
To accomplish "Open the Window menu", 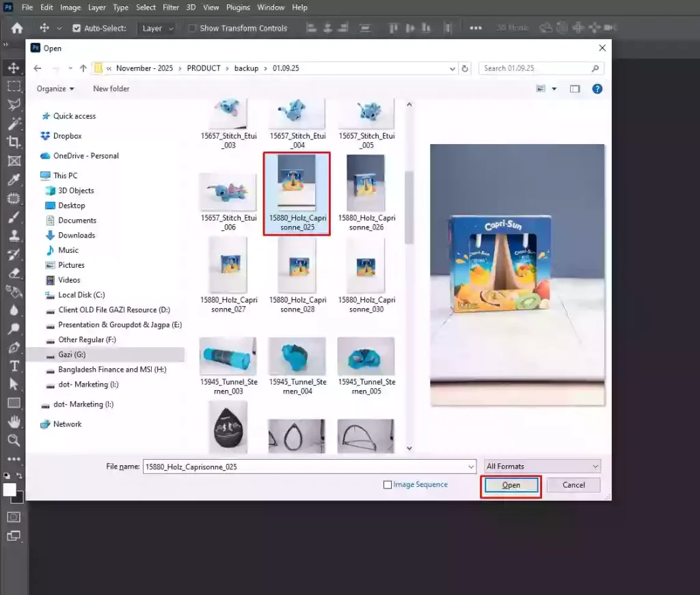I will (x=271, y=8).
